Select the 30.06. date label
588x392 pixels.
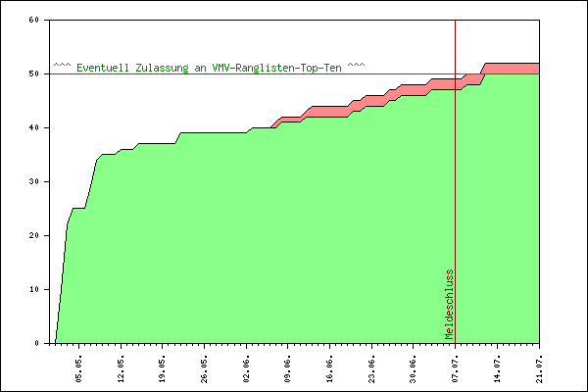[x=414, y=369]
